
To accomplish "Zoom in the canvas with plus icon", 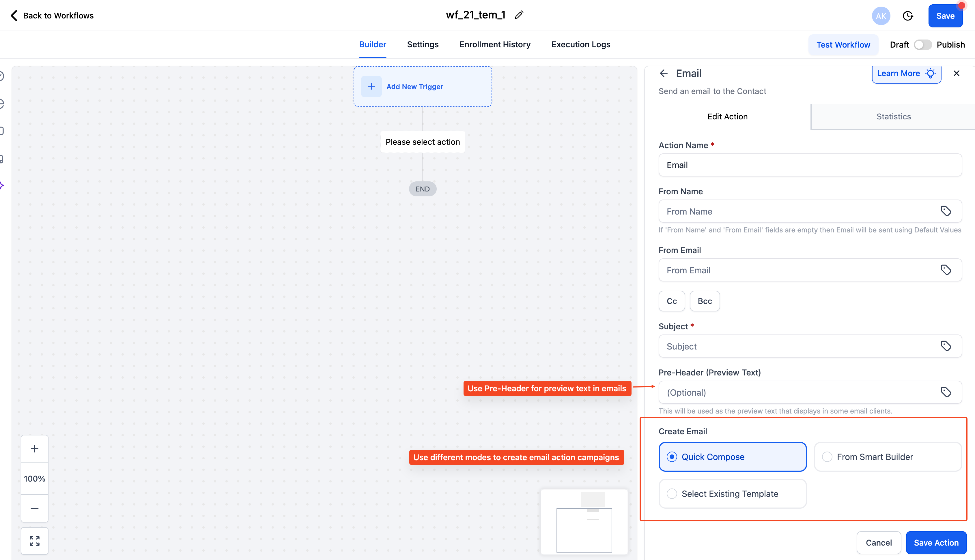I will pyautogui.click(x=35, y=449).
